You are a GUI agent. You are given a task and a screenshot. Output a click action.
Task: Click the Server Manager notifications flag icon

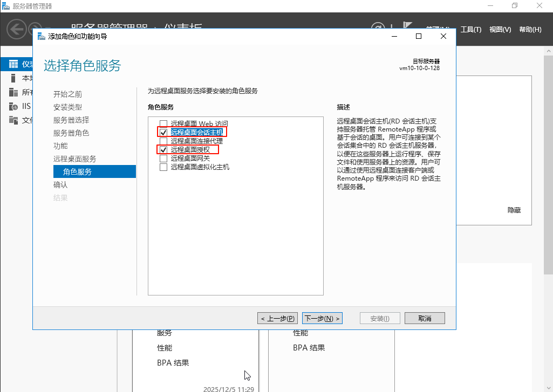408,25
